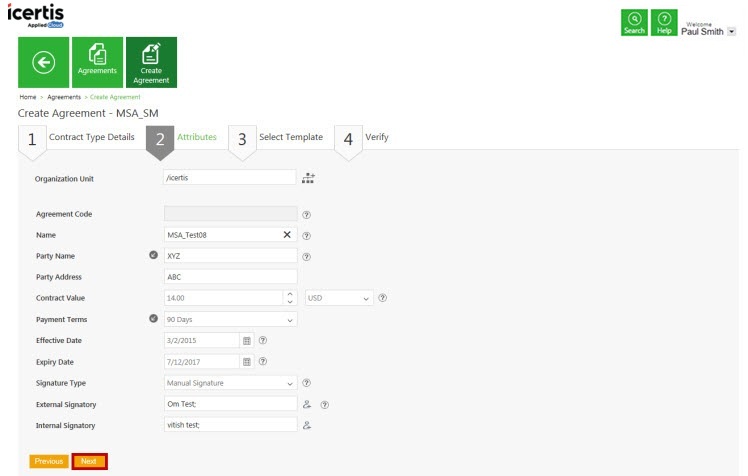Click the Previous button

49,461
